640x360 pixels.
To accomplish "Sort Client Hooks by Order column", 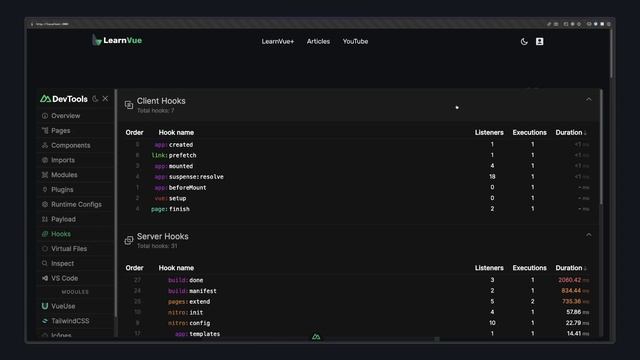I will pyautogui.click(x=134, y=133).
